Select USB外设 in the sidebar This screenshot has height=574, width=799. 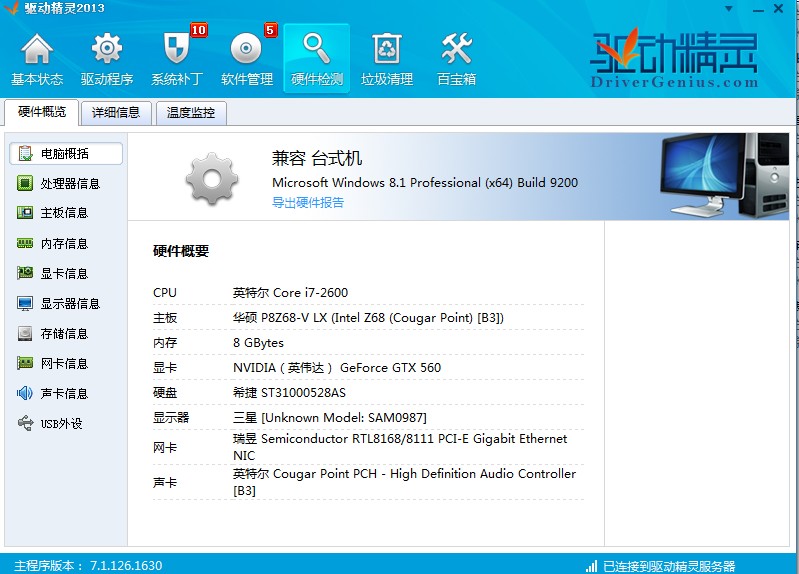click(60, 424)
